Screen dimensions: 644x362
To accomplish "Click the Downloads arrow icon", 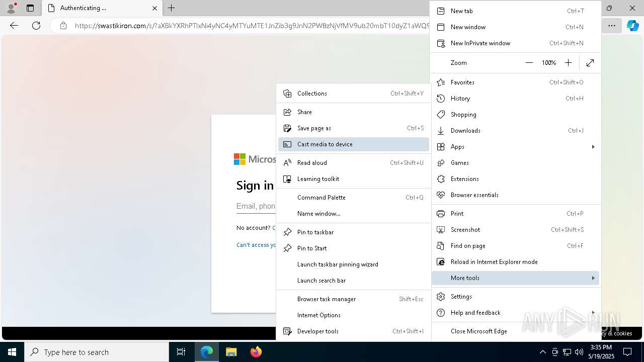I will pyautogui.click(x=441, y=131).
